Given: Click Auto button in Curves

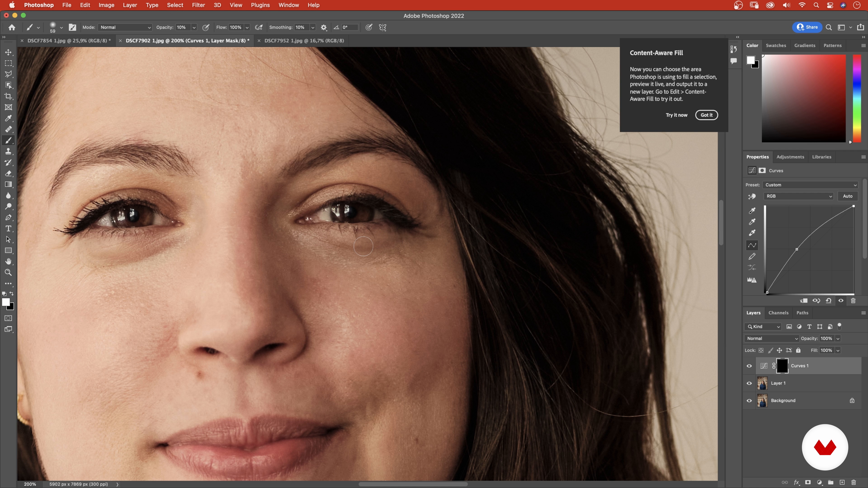Looking at the screenshot, I should click(847, 196).
